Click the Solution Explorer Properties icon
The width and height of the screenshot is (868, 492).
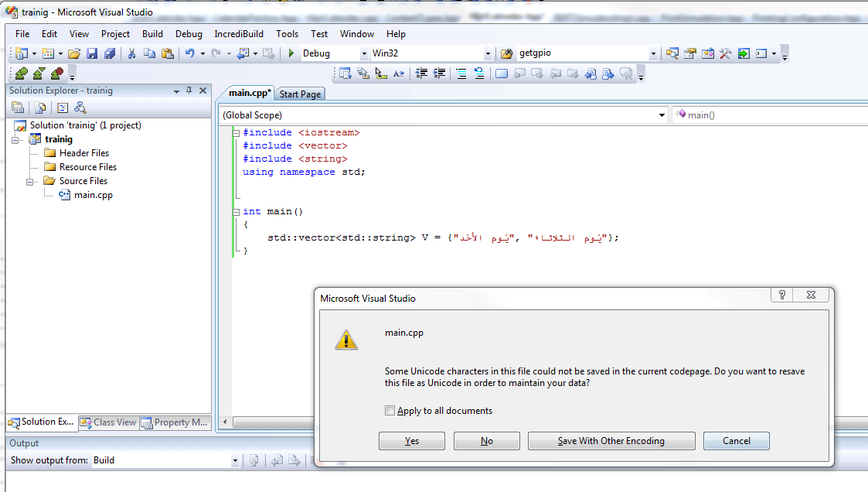coord(18,108)
